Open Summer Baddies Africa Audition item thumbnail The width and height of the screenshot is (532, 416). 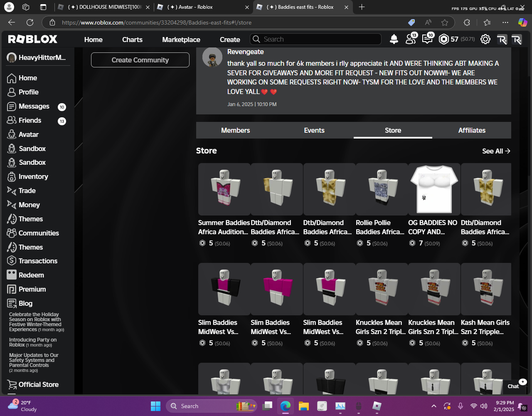tap(224, 189)
